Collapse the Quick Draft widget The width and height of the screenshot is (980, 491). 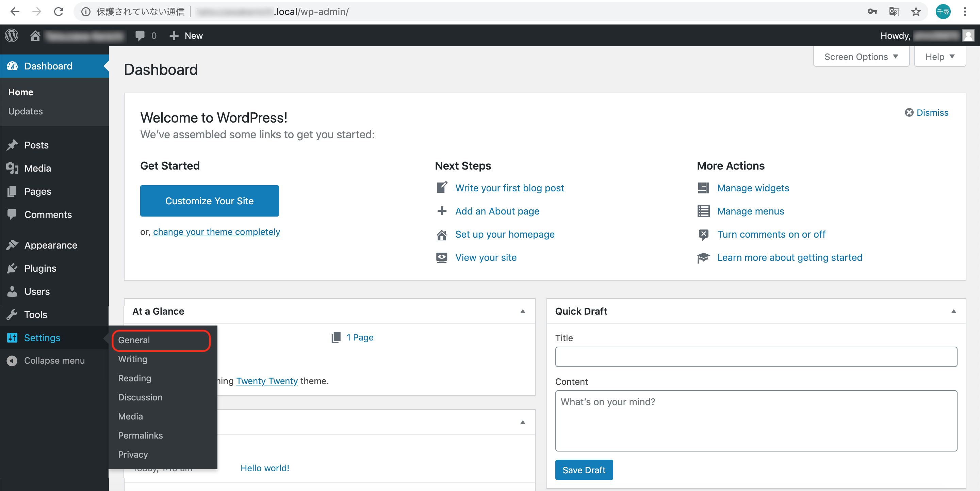point(953,311)
